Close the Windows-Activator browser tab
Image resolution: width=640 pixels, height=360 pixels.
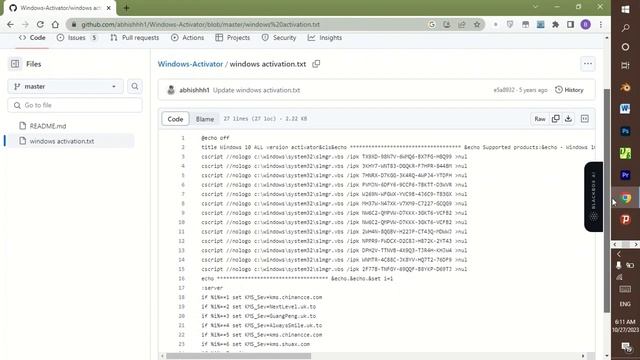point(109,8)
